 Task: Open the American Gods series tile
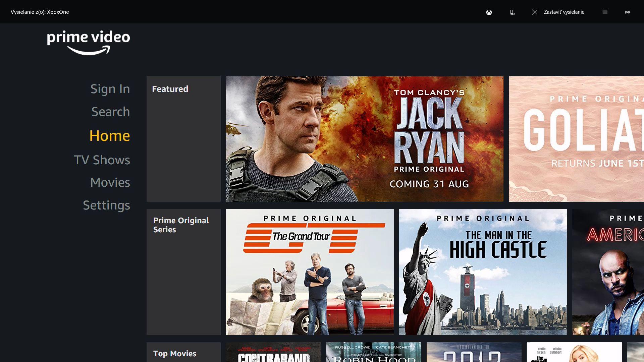[x=608, y=272]
